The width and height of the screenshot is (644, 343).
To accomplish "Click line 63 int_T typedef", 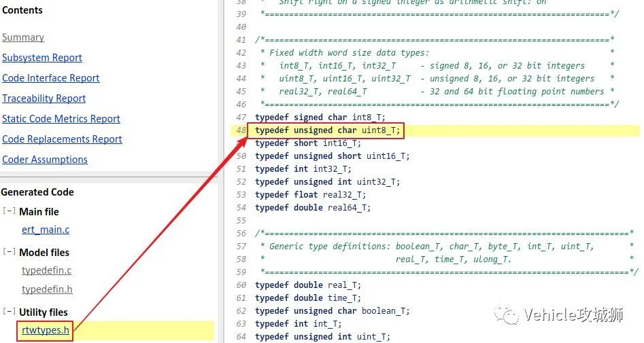I will click(298, 324).
